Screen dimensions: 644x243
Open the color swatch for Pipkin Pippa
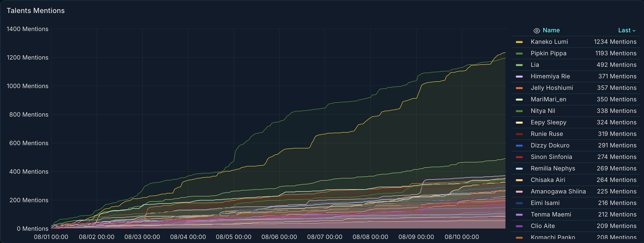[x=519, y=54]
